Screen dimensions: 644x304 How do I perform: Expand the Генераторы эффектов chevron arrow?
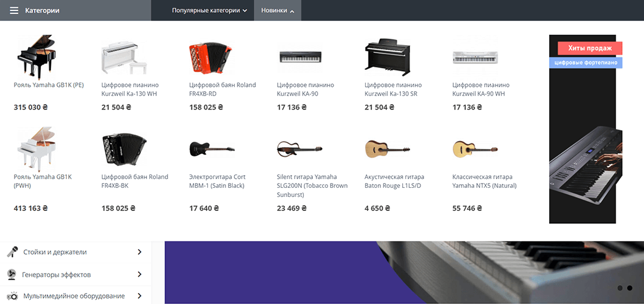[x=139, y=274]
